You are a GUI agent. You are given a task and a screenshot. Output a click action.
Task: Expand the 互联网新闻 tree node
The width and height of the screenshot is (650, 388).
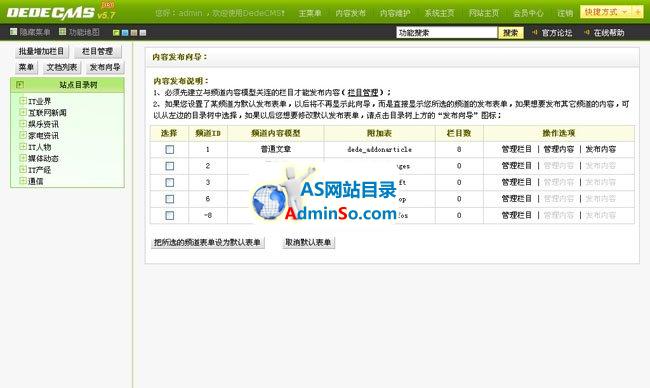click(23, 112)
